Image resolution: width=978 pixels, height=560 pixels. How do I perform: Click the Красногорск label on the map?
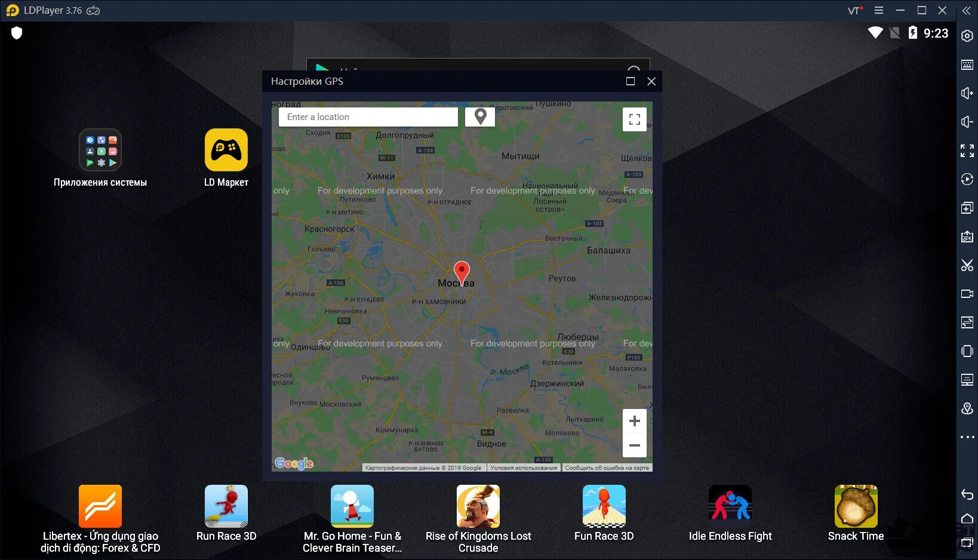[x=329, y=229]
